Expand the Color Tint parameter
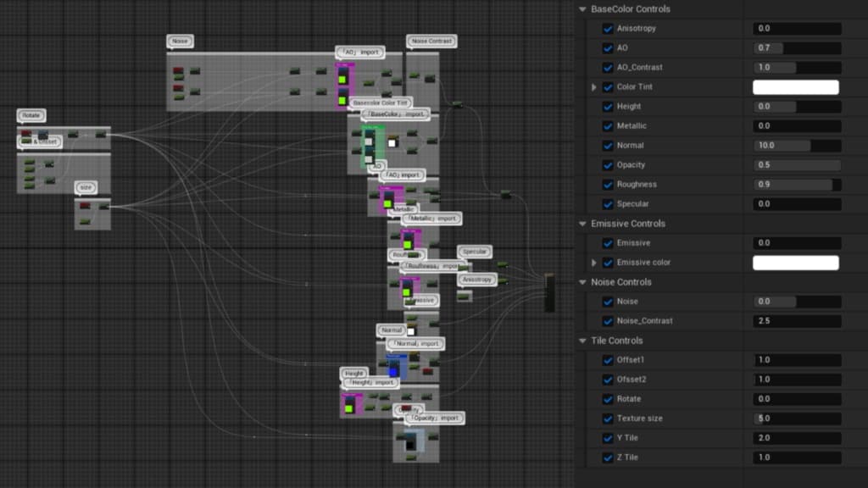Screen dimensions: 868x488 pyautogui.click(x=594, y=87)
